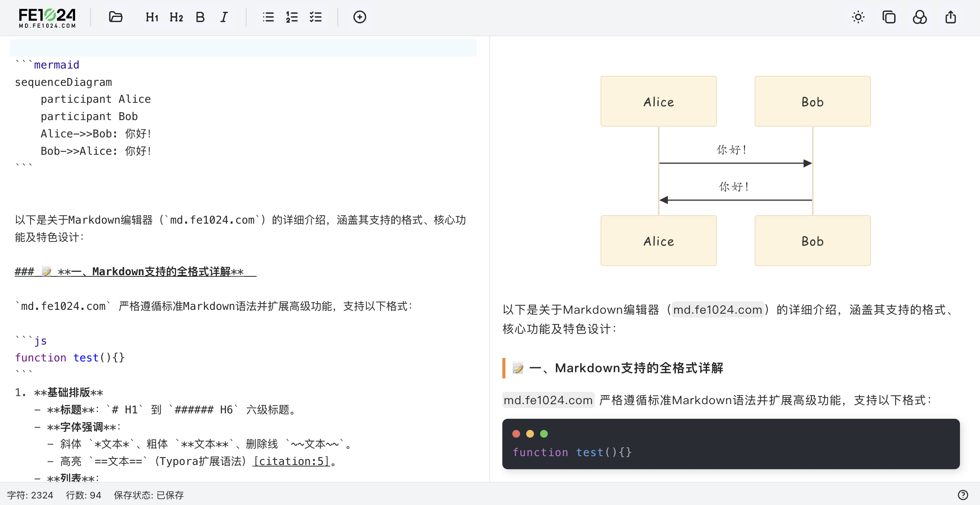The height and width of the screenshot is (505, 980).
Task: Click the '斜体 *文本*' editor line
Action: point(200,444)
